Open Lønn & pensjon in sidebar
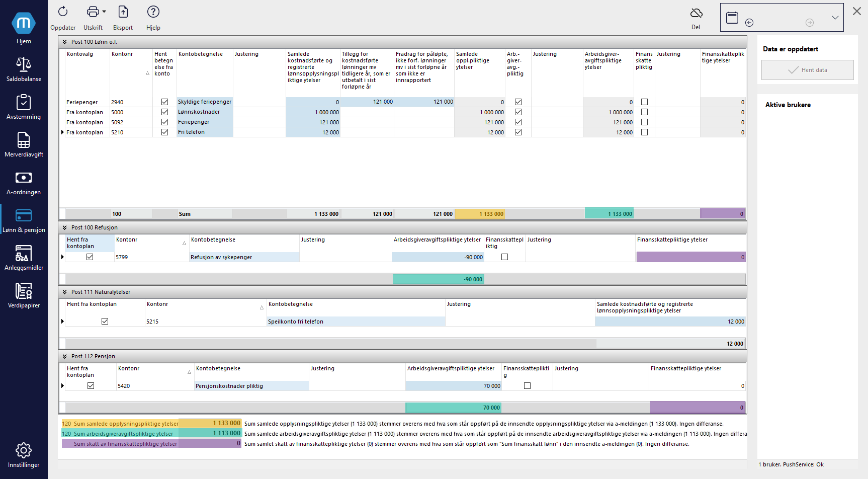 tap(24, 220)
